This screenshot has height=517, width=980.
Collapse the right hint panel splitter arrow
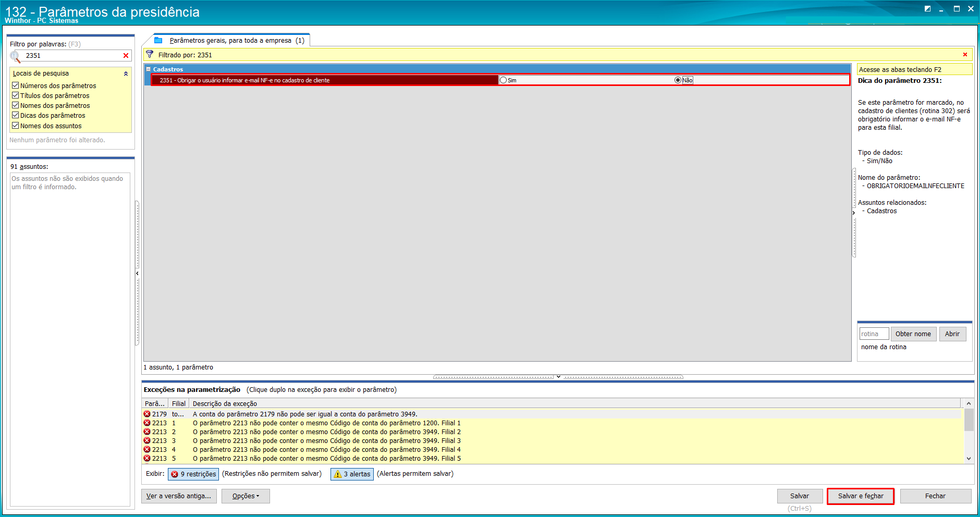click(x=854, y=213)
